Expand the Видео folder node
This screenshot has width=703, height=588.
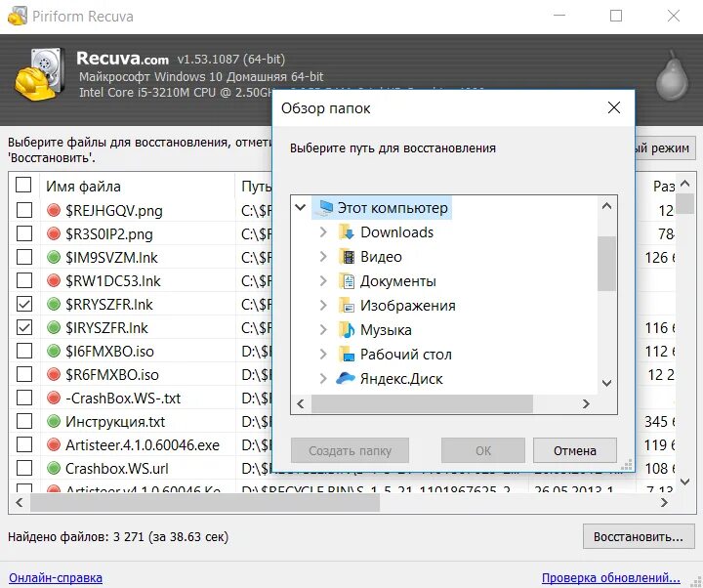323,257
